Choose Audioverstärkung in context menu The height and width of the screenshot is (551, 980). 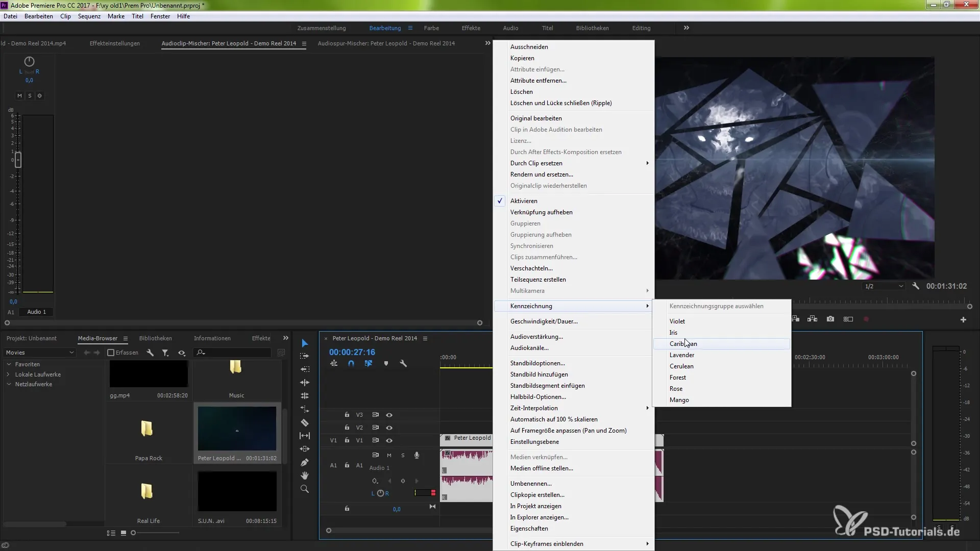(x=574, y=337)
